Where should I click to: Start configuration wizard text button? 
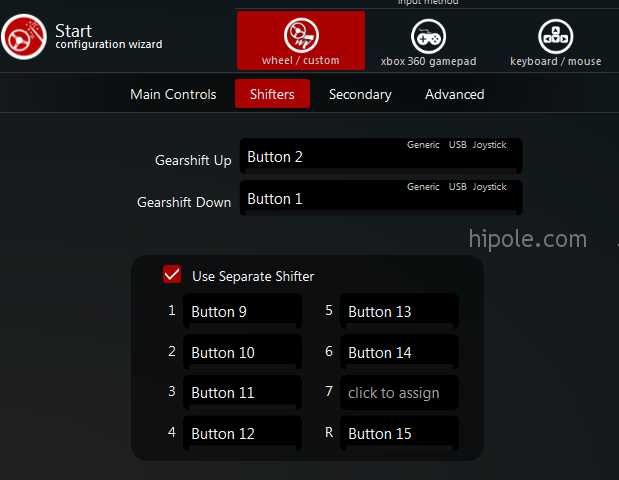coord(109,36)
